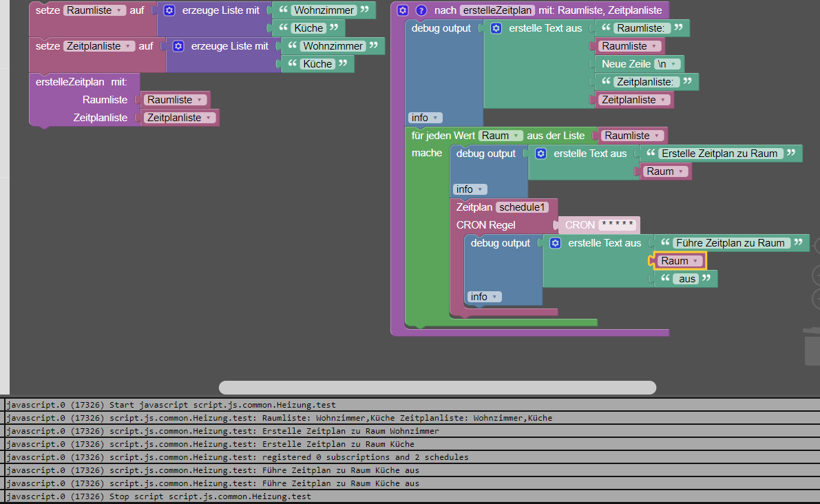Open gear settings on Zeitplanliste list-creation block
Image resolution: width=820 pixels, height=504 pixels.
click(x=178, y=46)
